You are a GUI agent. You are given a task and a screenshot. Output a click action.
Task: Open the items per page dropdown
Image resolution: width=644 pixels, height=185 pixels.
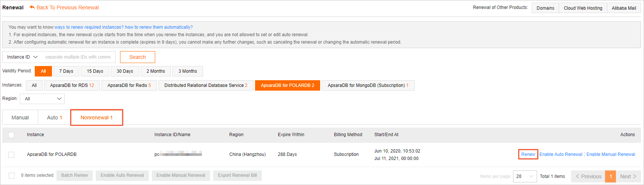point(525,176)
